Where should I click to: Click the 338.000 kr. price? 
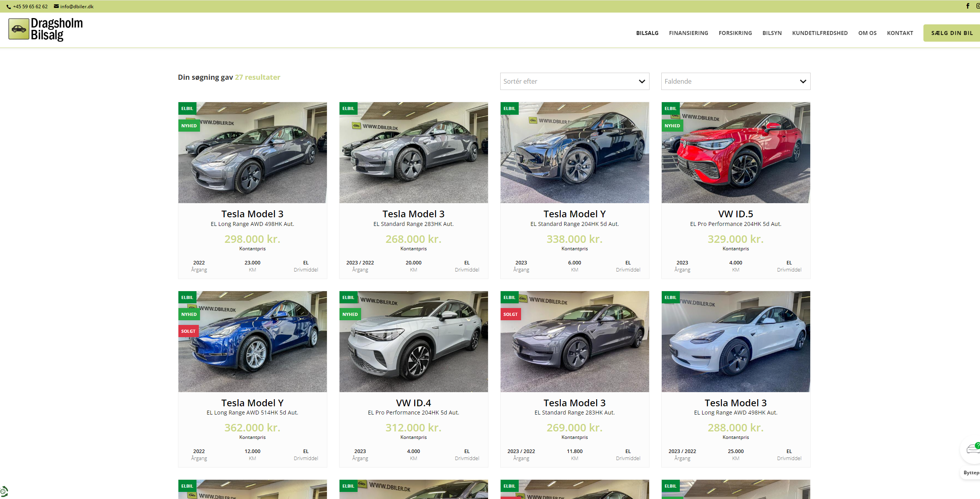pyautogui.click(x=574, y=239)
